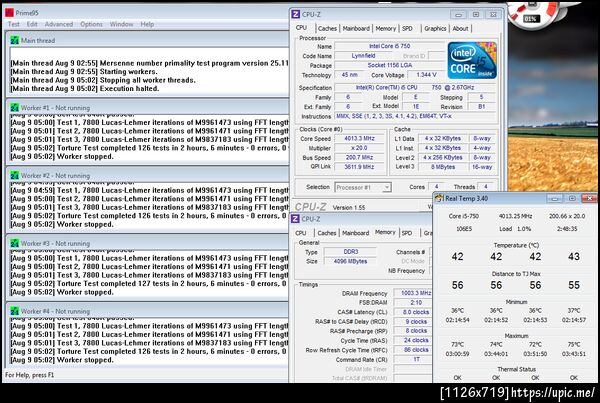Select Caches tab in lower CPU-Z window
Screen dimensions: 600x403
[x=326, y=233]
